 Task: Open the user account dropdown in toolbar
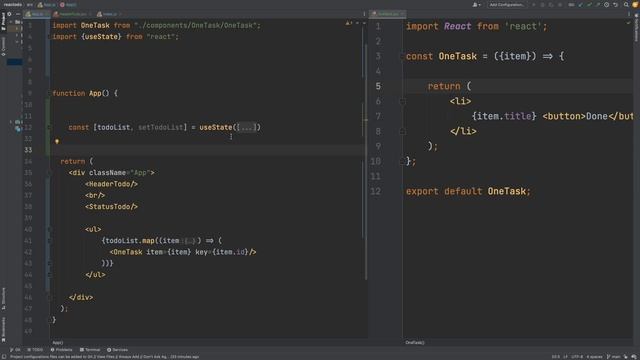[x=476, y=4]
